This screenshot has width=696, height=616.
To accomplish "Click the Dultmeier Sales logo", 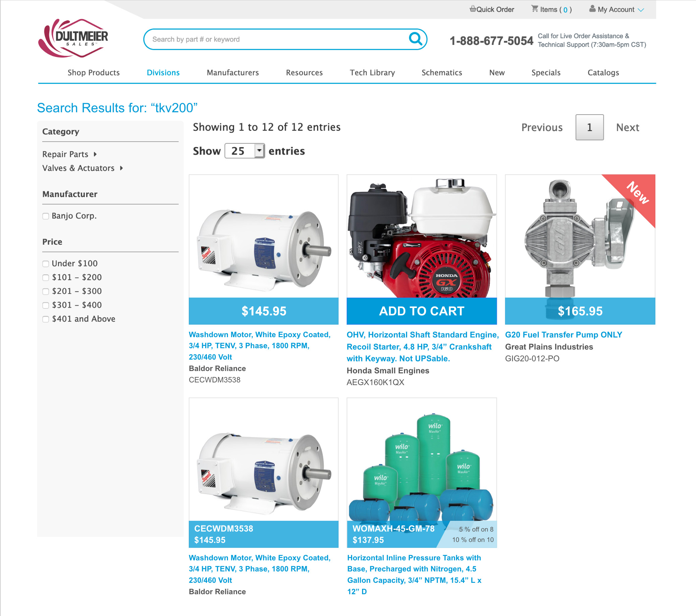I will (73, 38).
